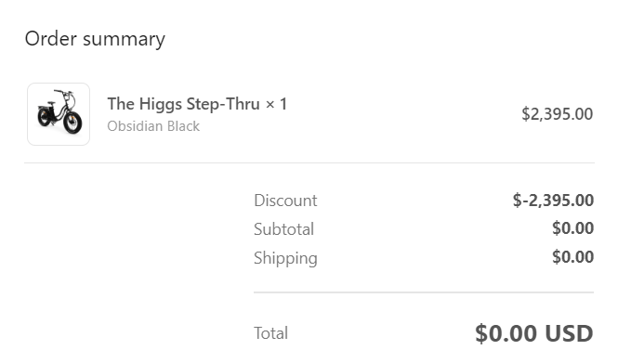Click the Shipping label
This screenshot has height=363, width=644.
[x=285, y=258]
